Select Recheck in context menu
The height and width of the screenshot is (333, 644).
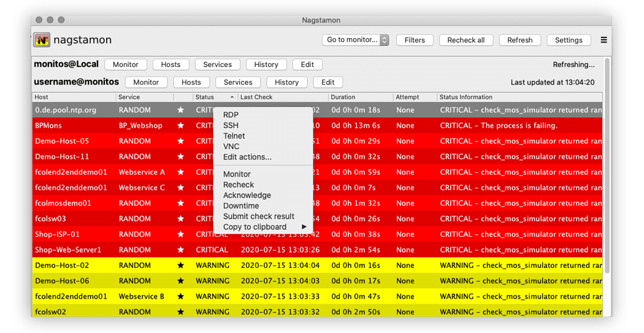[239, 185]
